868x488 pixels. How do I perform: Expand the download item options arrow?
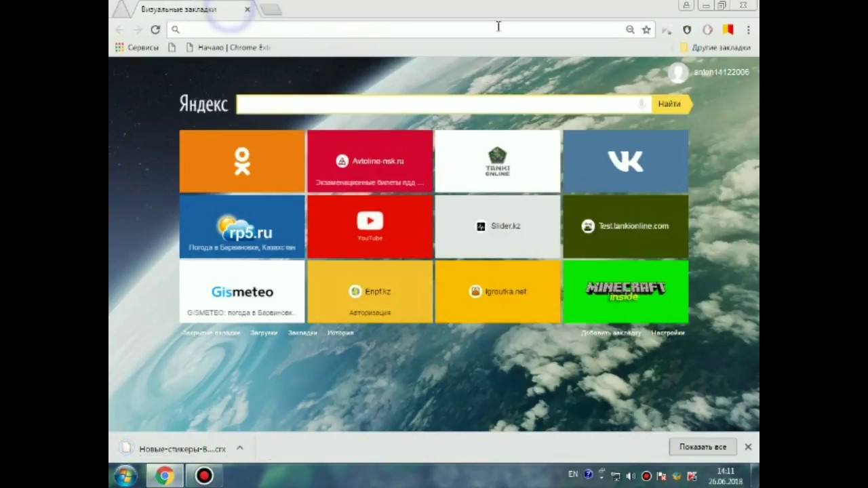239,448
